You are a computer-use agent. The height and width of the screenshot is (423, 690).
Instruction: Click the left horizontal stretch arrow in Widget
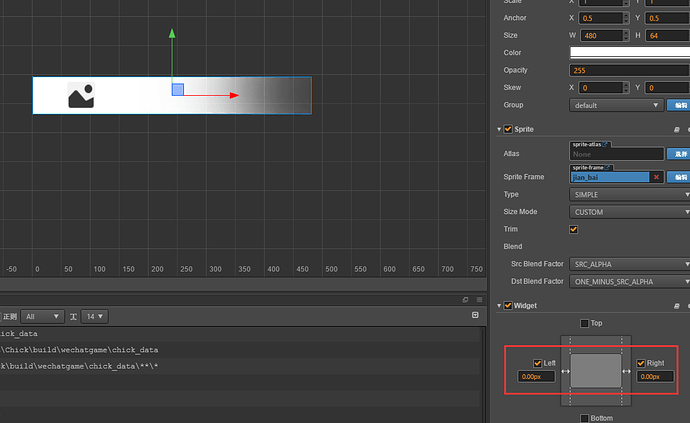click(565, 372)
